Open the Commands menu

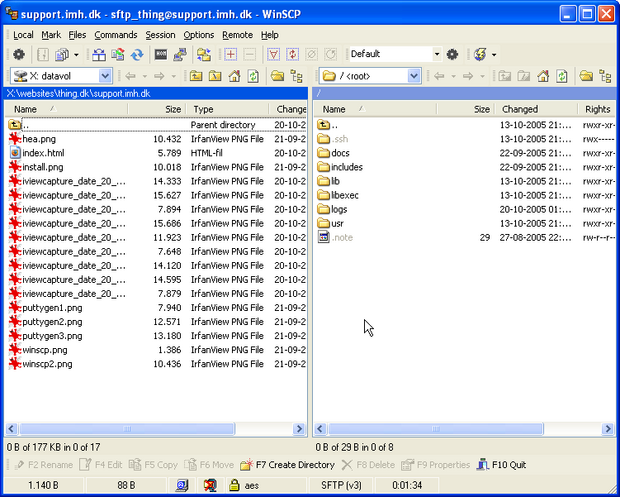[116, 35]
